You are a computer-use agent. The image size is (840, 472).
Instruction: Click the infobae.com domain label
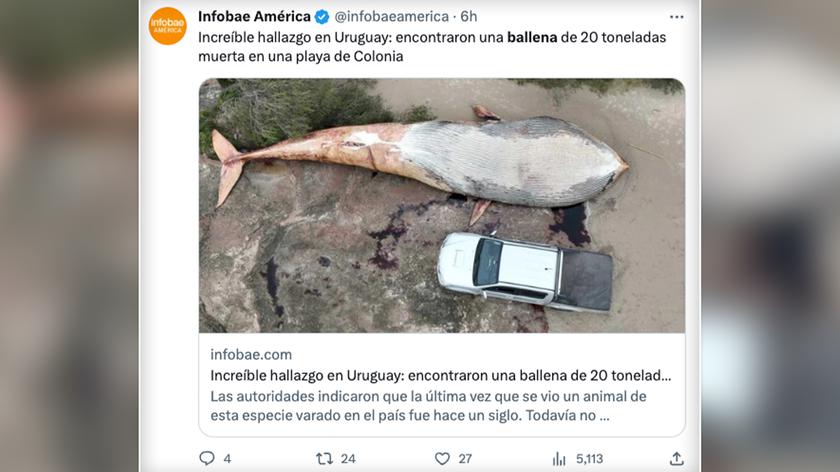(251, 355)
